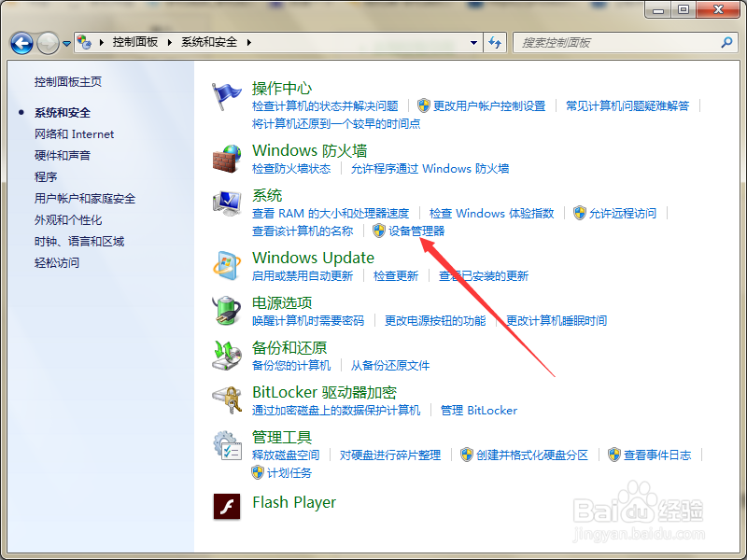Select 控制面板 breadcrumb in address bar
Screen dimensions: 747x560
pyautogui.click(x=135, y=42)
